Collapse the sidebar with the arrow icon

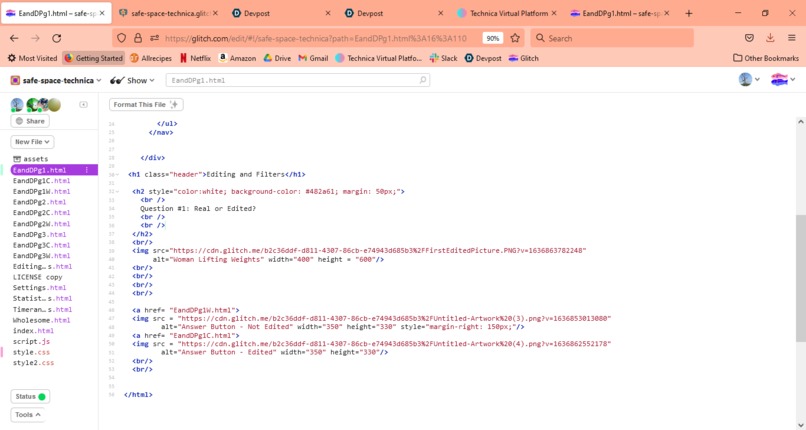83,104
